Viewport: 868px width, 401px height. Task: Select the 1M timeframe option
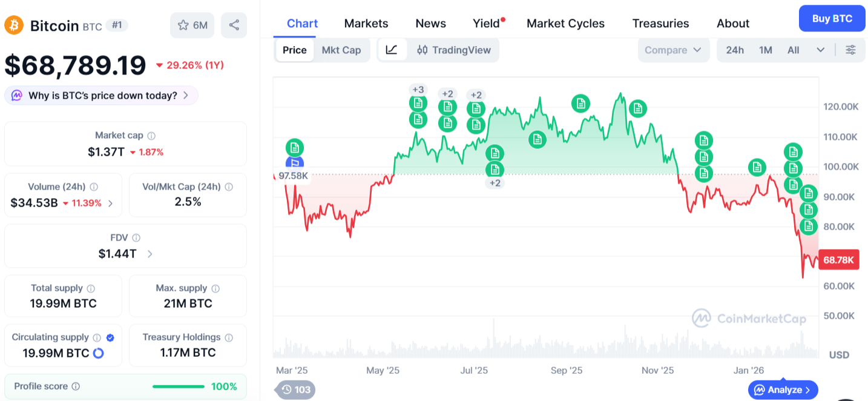[x=765, y=50]
